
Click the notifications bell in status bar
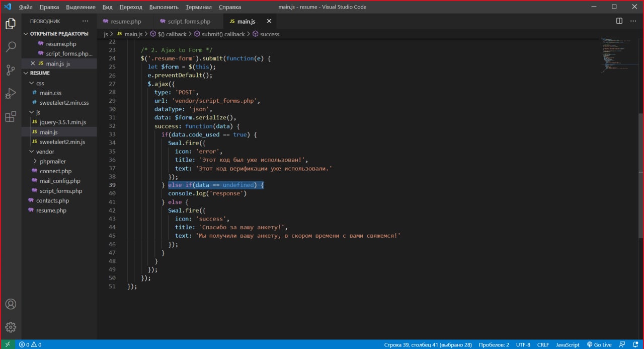pos(635,344)
